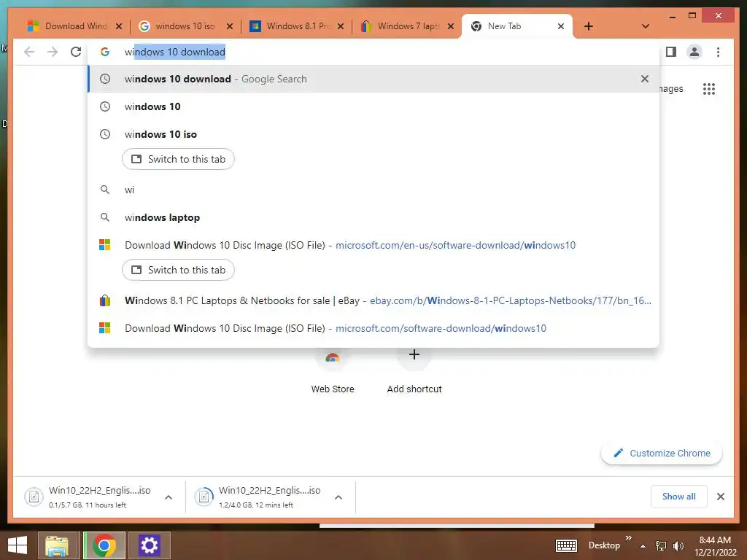Click the address bar text 'windows 10 download'

point(175,52)
